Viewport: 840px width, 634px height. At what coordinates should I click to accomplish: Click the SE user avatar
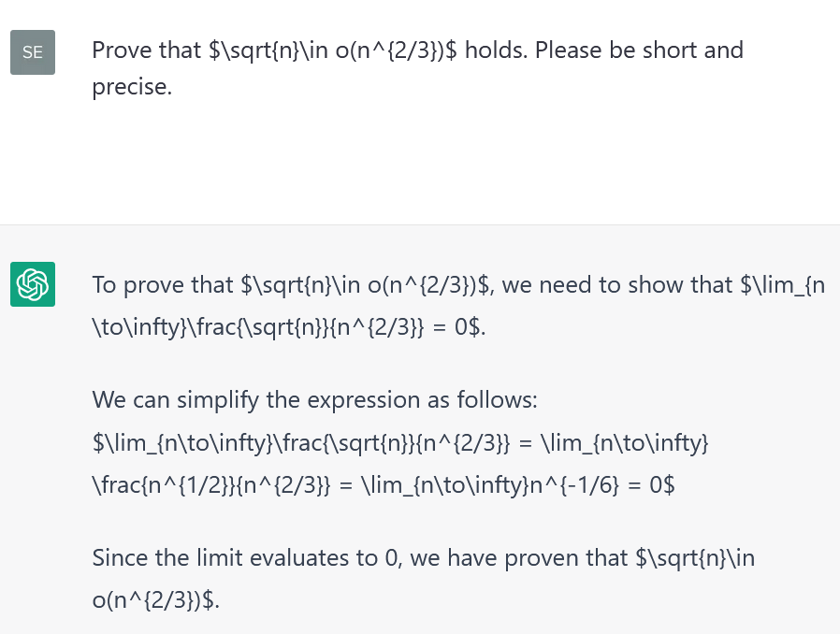pos(33,52)
